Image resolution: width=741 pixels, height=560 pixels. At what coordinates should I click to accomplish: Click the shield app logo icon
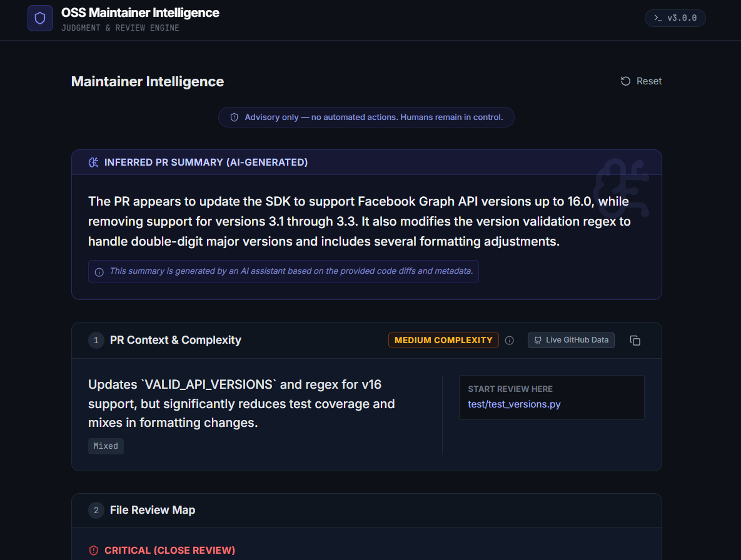tap(40, 18)
